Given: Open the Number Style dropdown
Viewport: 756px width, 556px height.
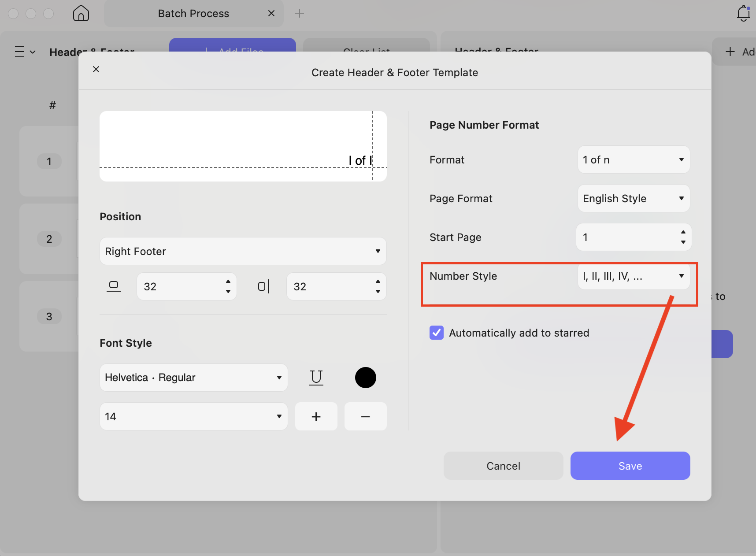Looking at the screenshot, I should pyautogui.click(x=633, y=277).
